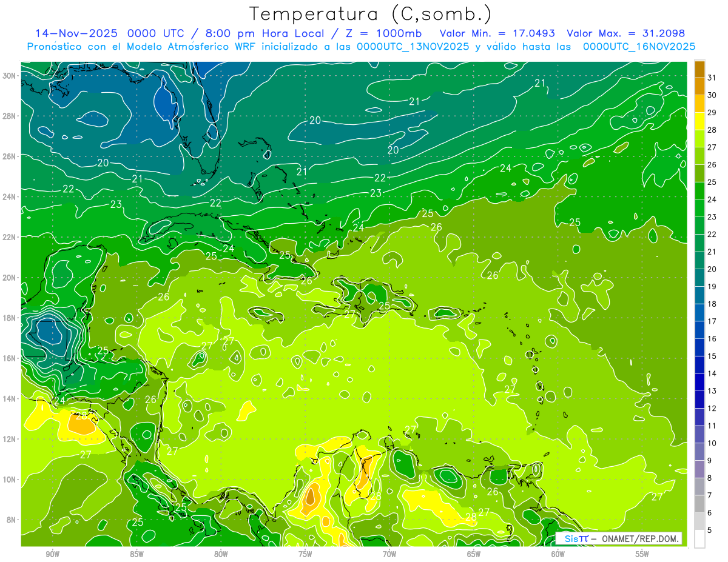Select the '0000 UTC' time in header
728x562 pixels.
(155, 33)
